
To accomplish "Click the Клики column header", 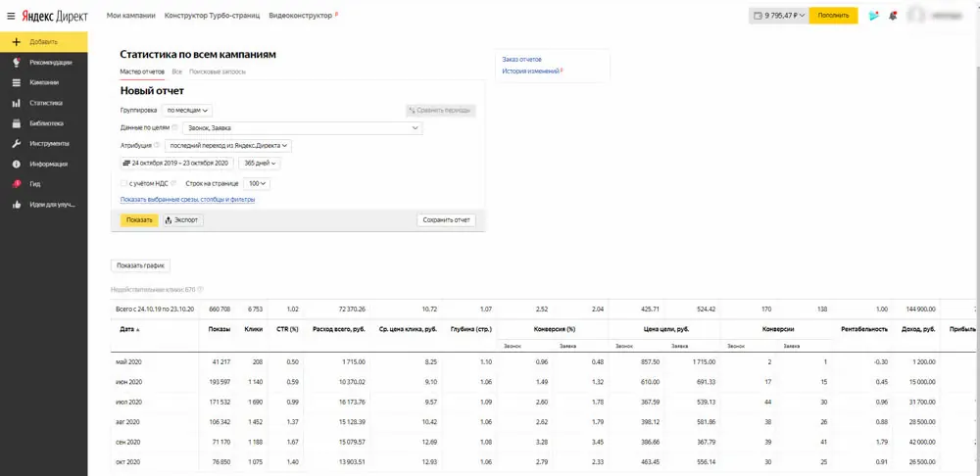I will coord(254,329).
